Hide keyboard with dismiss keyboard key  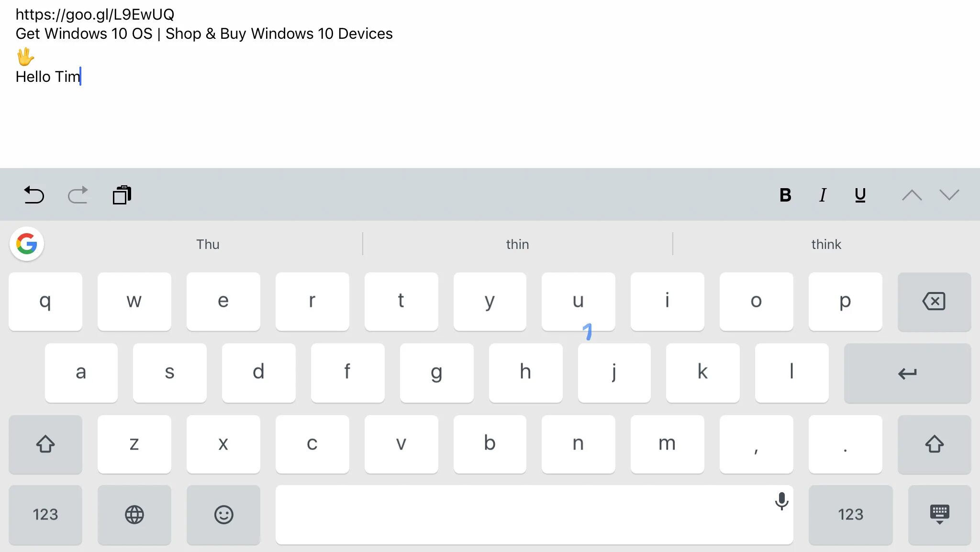pyautogui.click(x=939, y=515)
